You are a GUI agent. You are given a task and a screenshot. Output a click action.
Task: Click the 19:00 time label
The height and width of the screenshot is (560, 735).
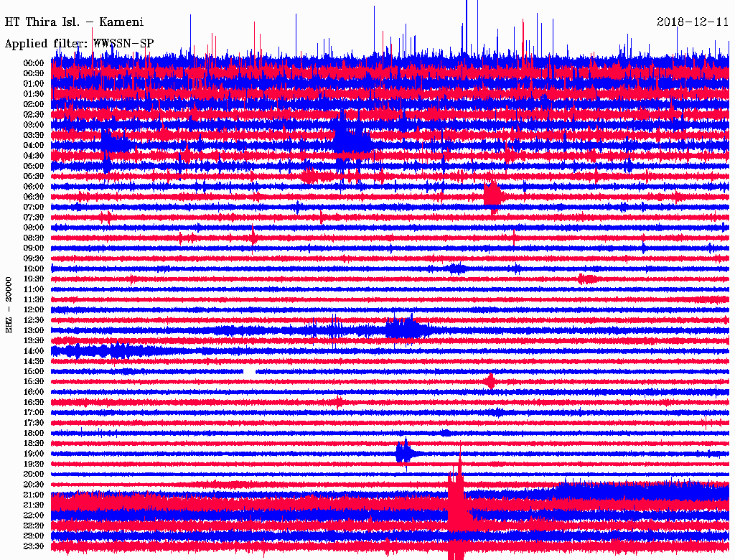[x=34, y=454]
